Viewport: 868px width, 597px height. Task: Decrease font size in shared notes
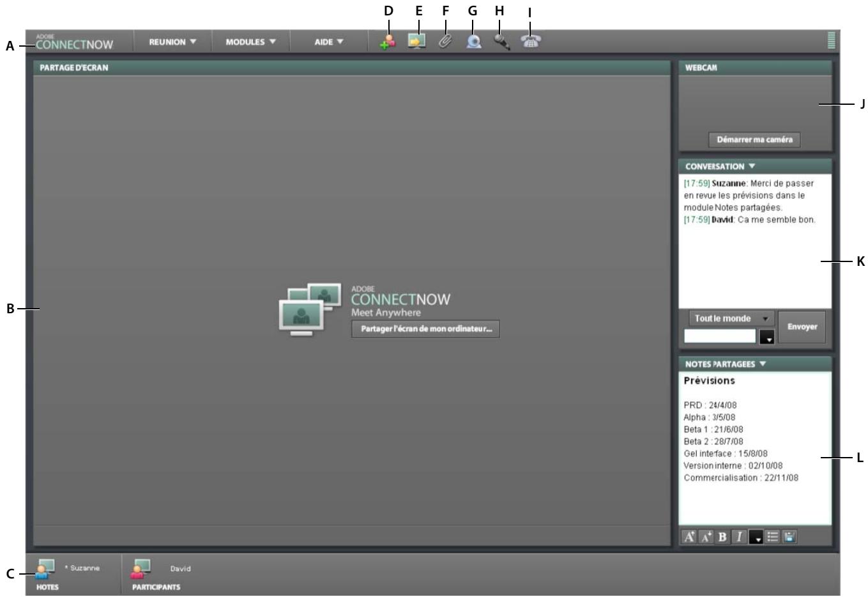706,537
